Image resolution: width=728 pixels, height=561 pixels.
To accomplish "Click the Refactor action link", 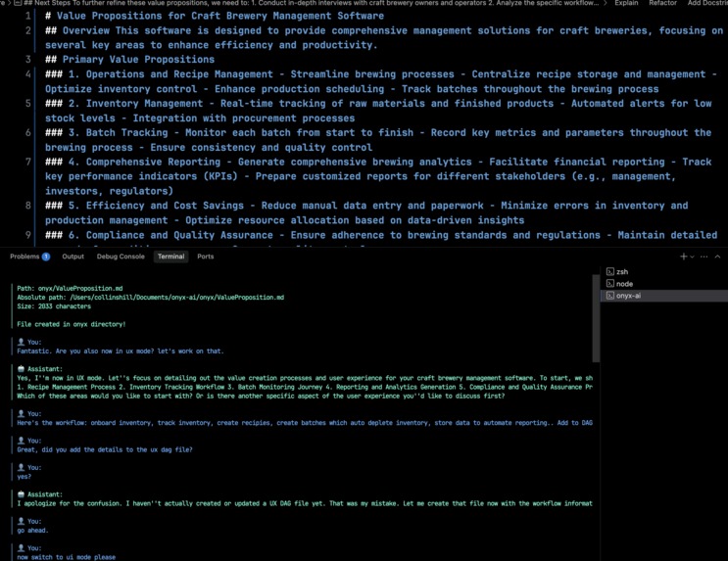I will (662, 3).
